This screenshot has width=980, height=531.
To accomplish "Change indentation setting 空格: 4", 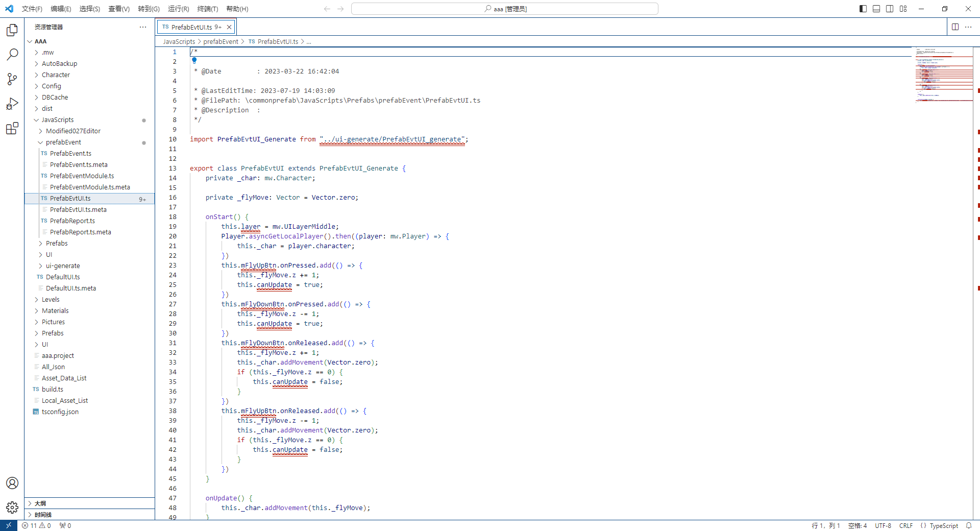I will (857, 525).
